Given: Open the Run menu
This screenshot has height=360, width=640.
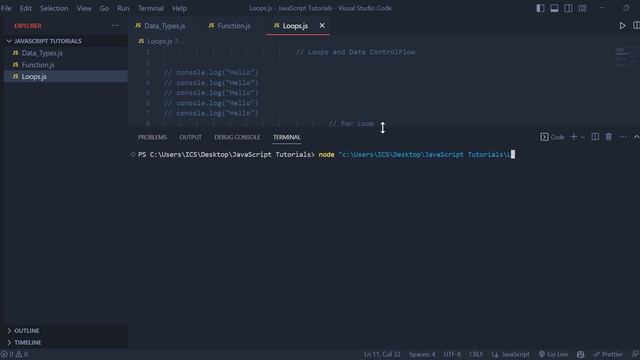Looking at the screenshot, I should coord(123,8).
